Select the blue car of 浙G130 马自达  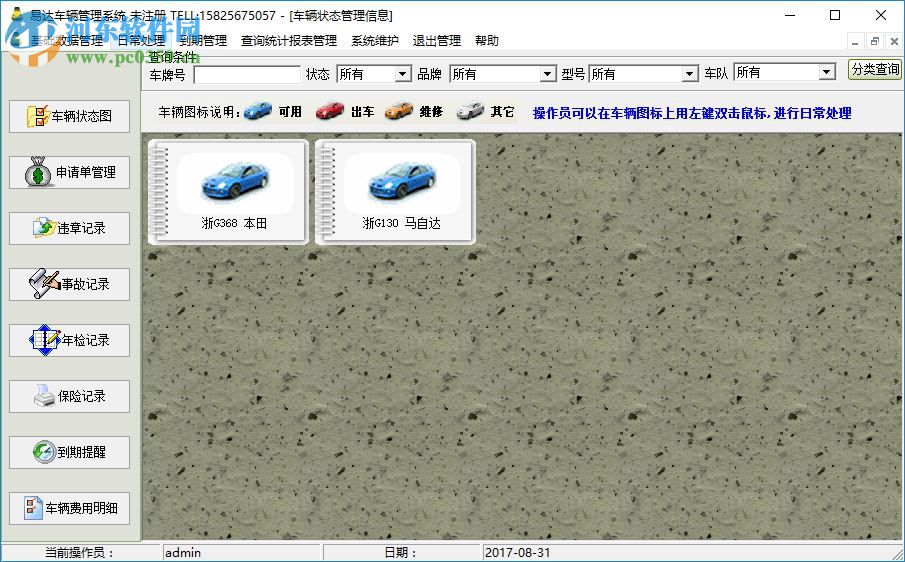click(402, 180)
